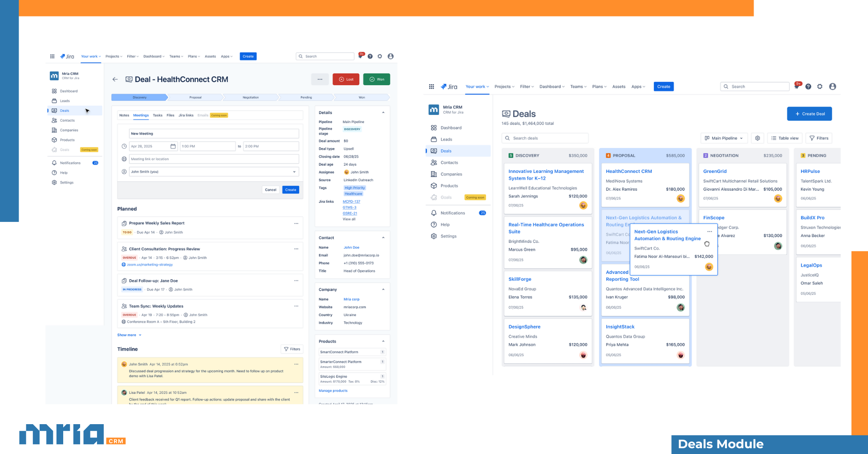Open pipeline settings gear beside Main Pipeline
Screen dimensions: 868x454
pos(758,138)
